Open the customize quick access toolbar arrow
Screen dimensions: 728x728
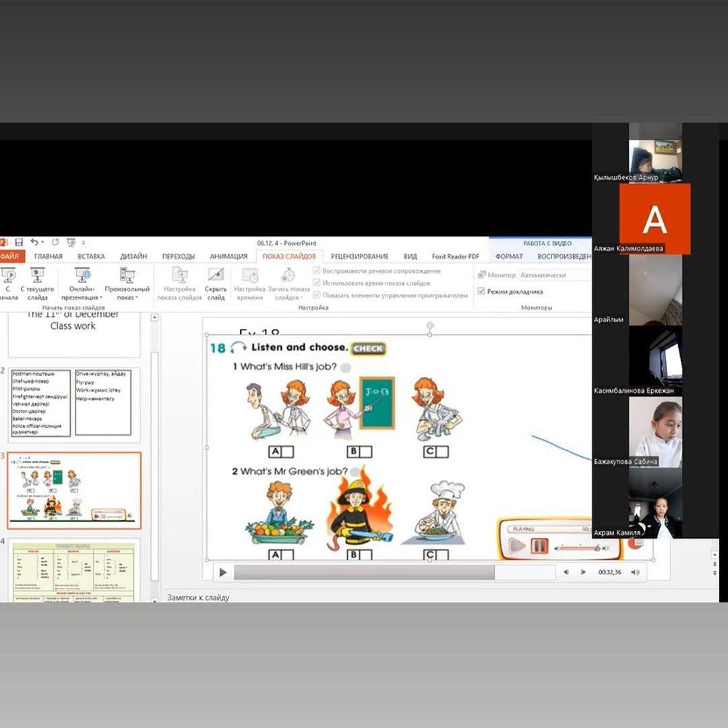tap(84, 243)
